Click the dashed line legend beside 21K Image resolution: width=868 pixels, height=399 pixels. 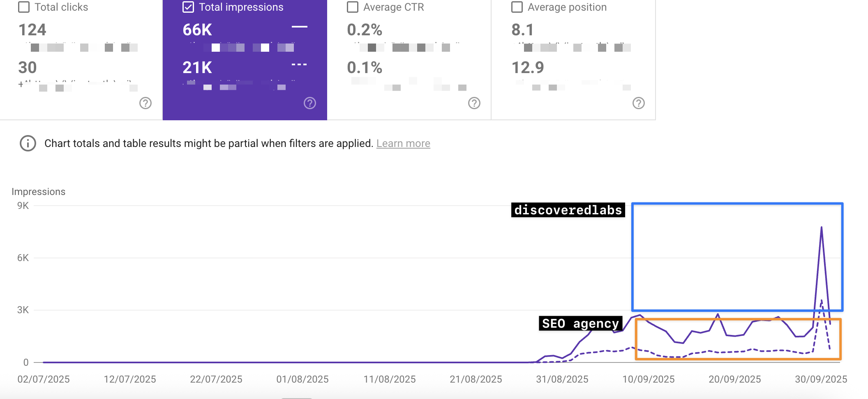tap(299, 64)
